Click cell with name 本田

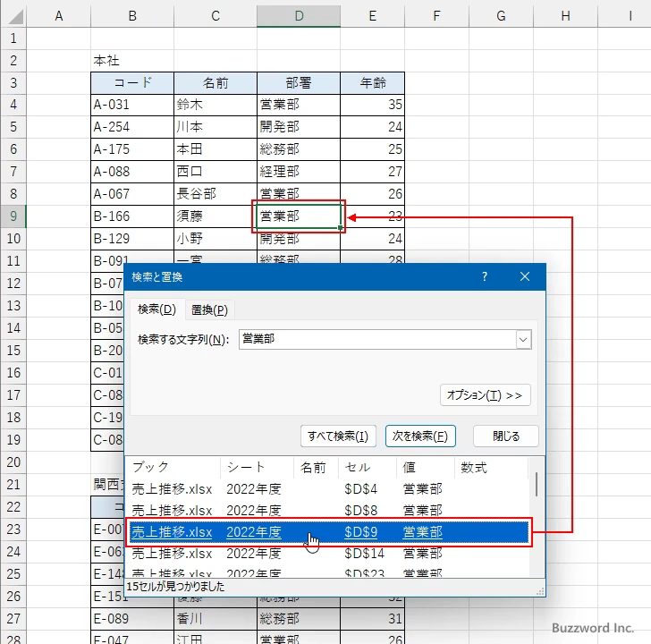click(216, 149)
